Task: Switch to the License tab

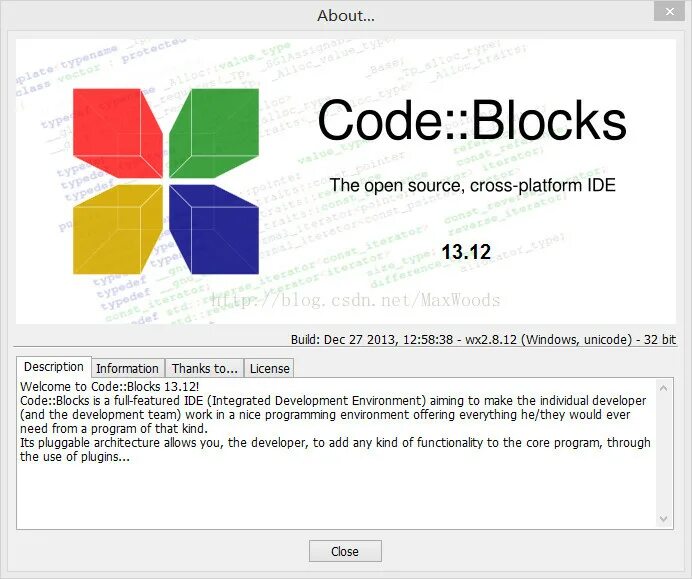Action: (x=269, y=368)
